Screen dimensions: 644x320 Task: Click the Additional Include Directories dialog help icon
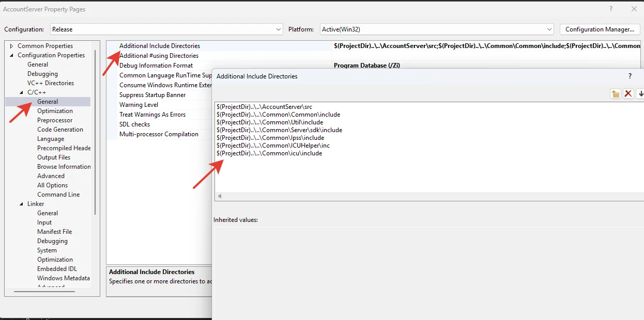(x=630, y=76)
